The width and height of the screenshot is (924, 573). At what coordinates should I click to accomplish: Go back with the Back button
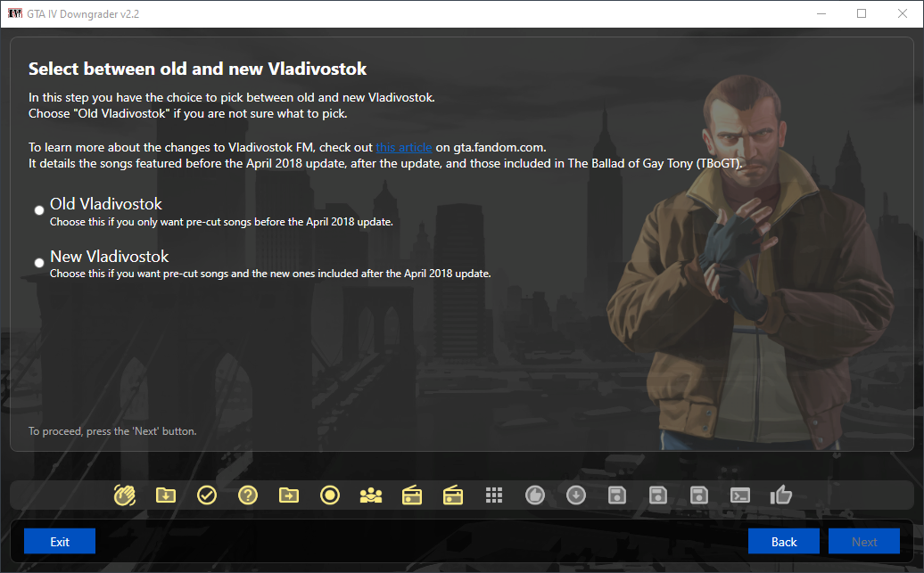pyautogui.click(x=784, y=541)
